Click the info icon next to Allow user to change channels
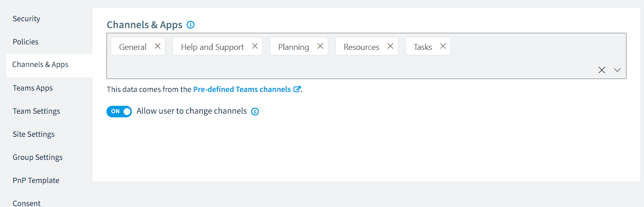 coord(255,111)
